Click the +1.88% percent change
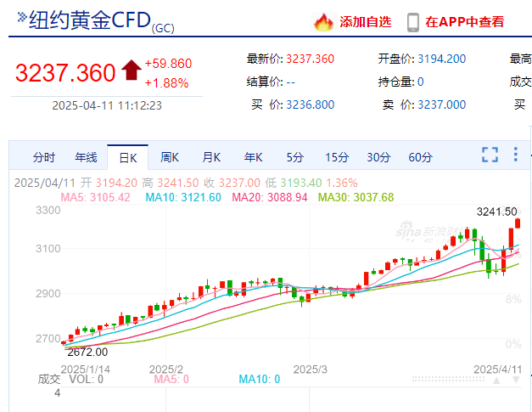The height and width of the screenshot is (412, 532). click(x=166, y=83)
